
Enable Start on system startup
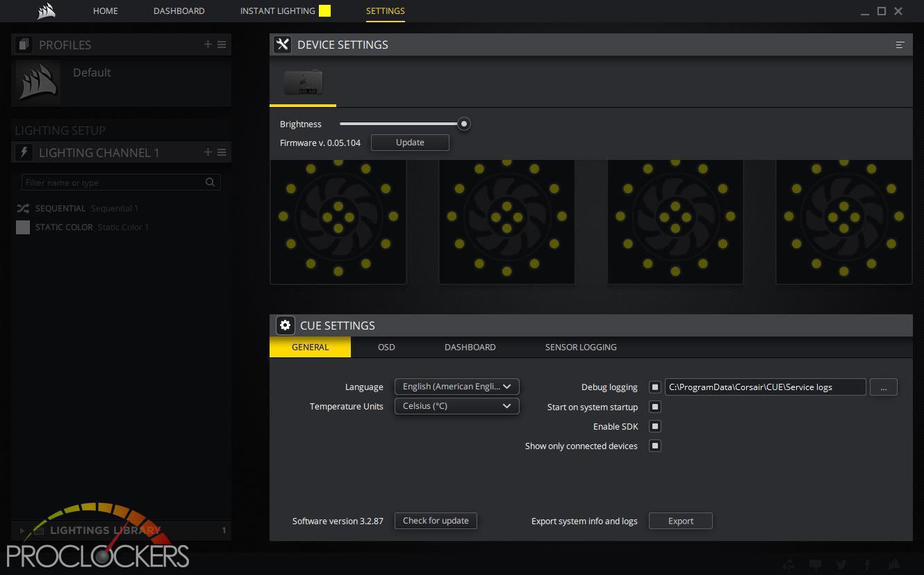pyautogui.click(x=655, y=407)
